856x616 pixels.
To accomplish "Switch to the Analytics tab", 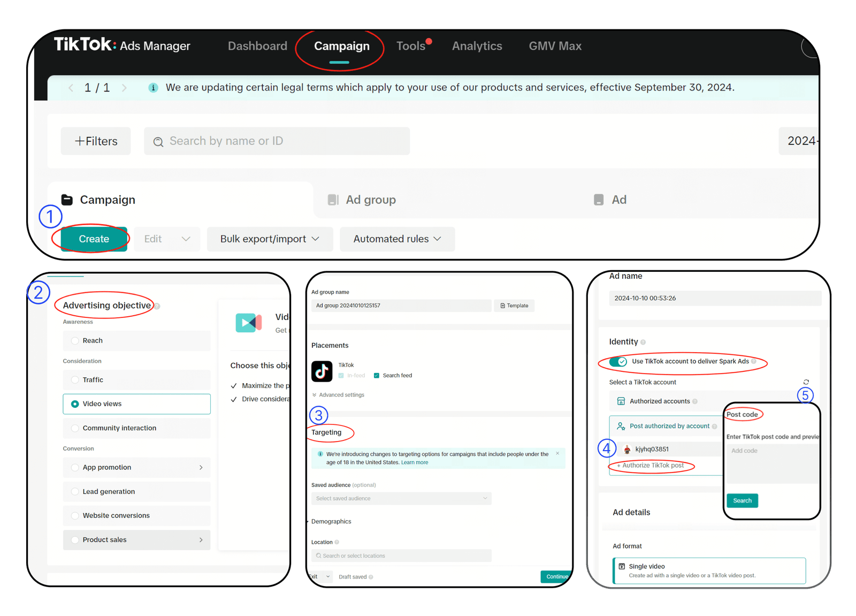I will pos(477,46).
